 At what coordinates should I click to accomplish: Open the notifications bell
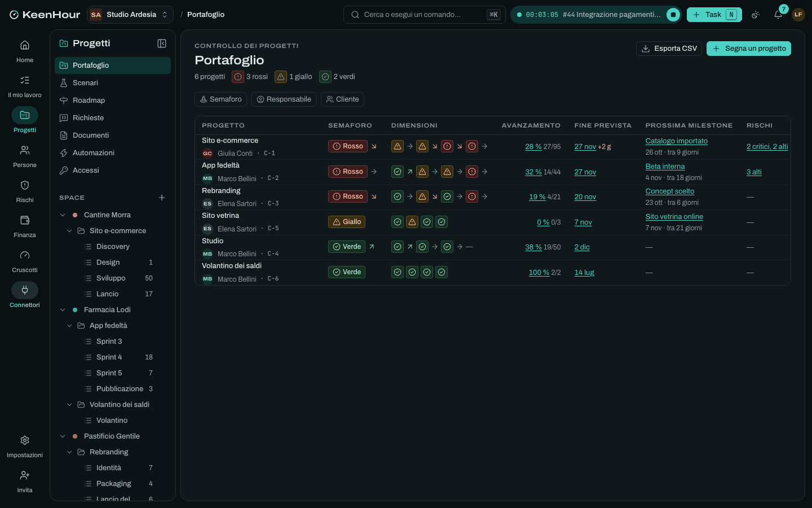778,15
